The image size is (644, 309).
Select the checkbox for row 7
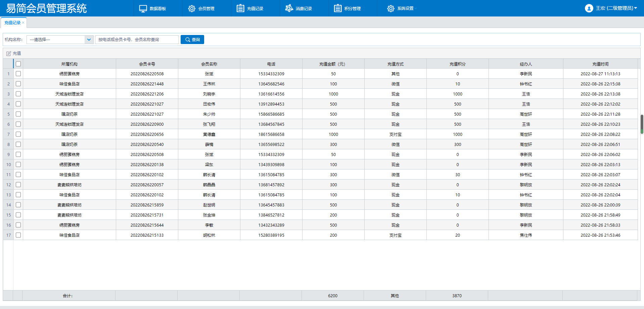tap(18, 134)
